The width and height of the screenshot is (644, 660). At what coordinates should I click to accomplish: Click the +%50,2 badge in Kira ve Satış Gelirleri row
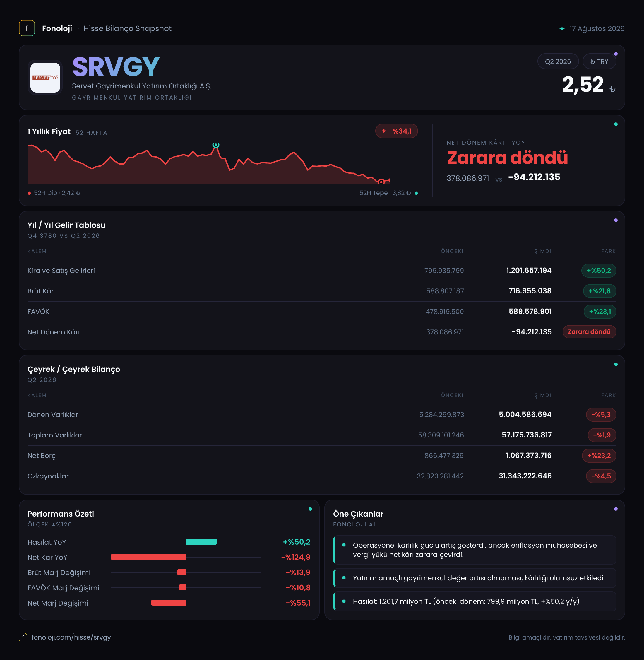click(599, 271)
